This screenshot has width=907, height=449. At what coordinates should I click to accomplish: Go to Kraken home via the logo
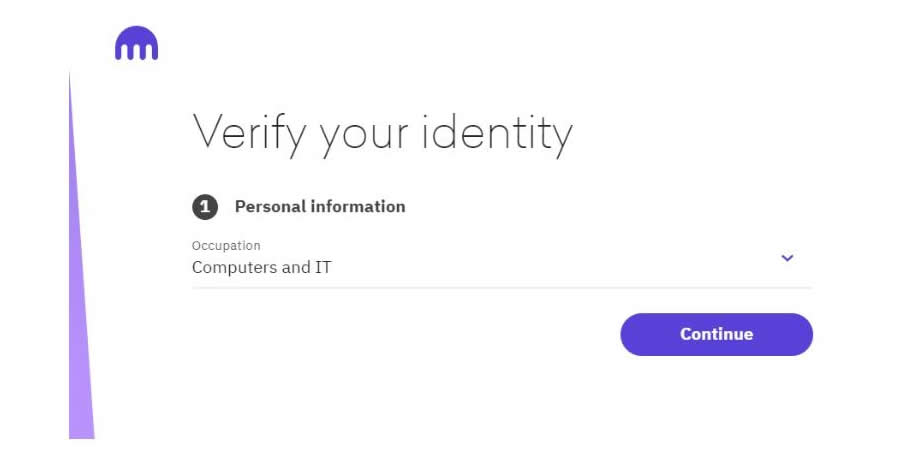136,44
